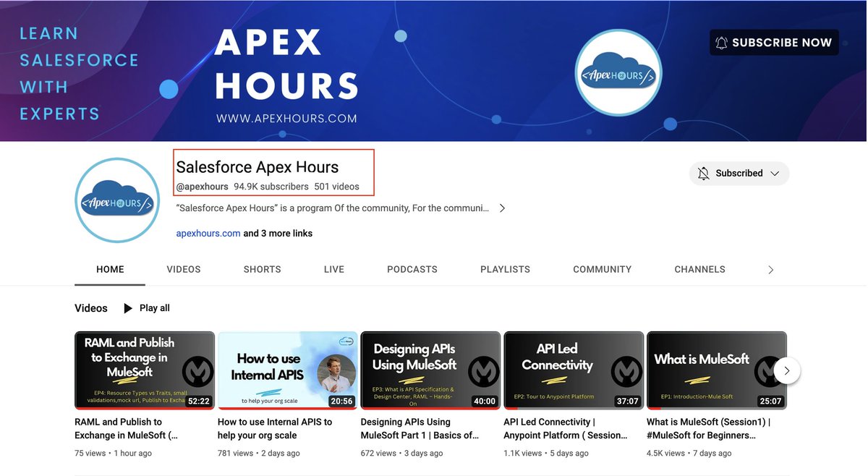Select the HOME tab
The image size is (868, 476).
110,269
